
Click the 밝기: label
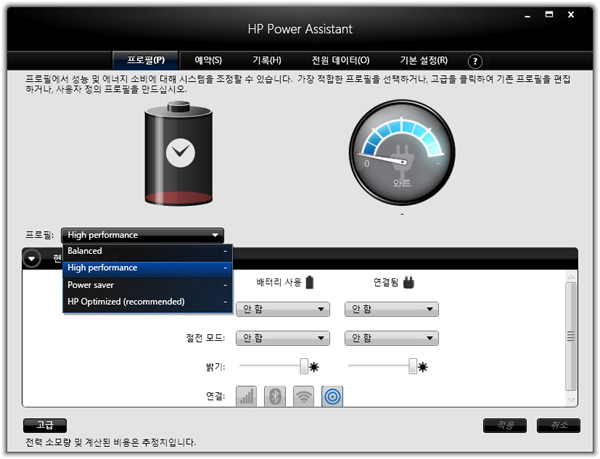[215, 367]
